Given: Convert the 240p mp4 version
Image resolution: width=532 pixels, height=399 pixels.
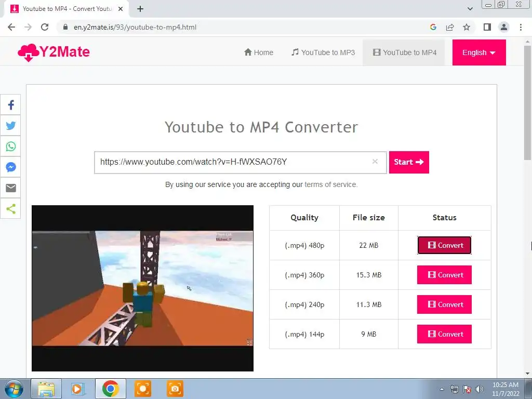Looking at the screenshot, I should (x=444, y=304).
